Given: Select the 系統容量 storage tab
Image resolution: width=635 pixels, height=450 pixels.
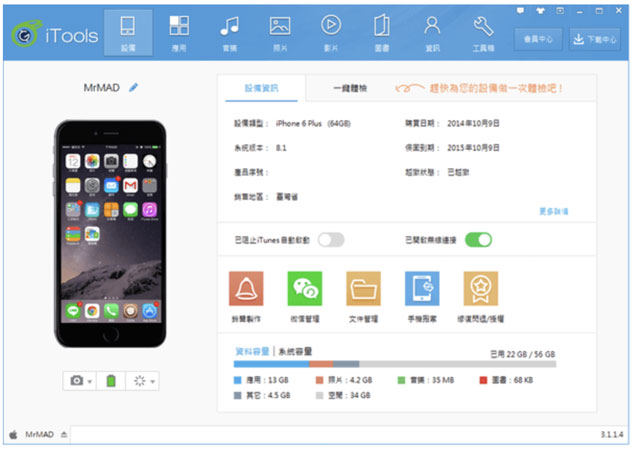Looking at the screenshot, I should pyautogui.click(x=295, y=351).
